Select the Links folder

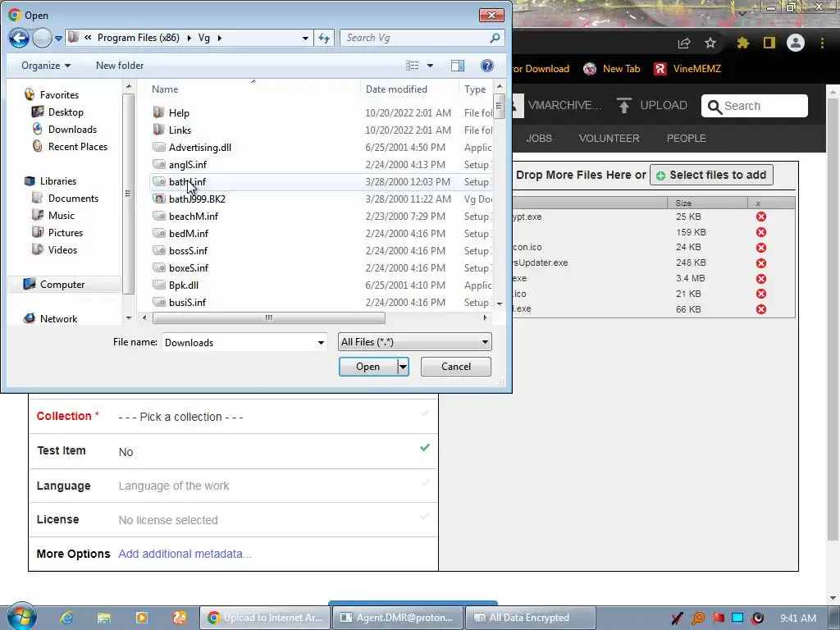click(180, 130)
